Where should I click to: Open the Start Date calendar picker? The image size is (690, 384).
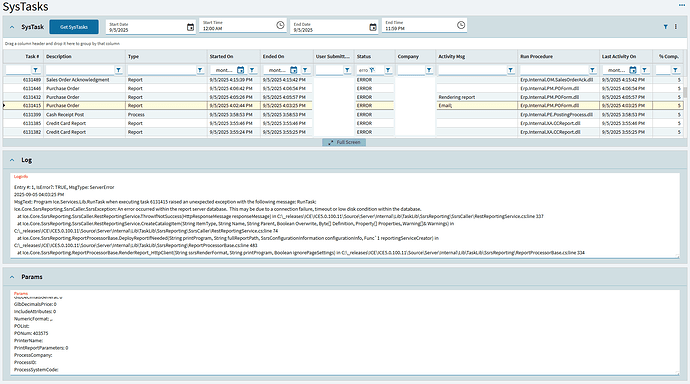click(x=190, y=27)
